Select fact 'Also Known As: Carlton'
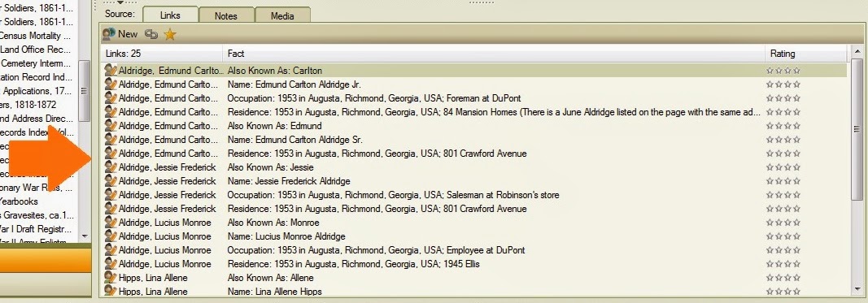Viewport: 868px width, 303px height. click(275, 71)
